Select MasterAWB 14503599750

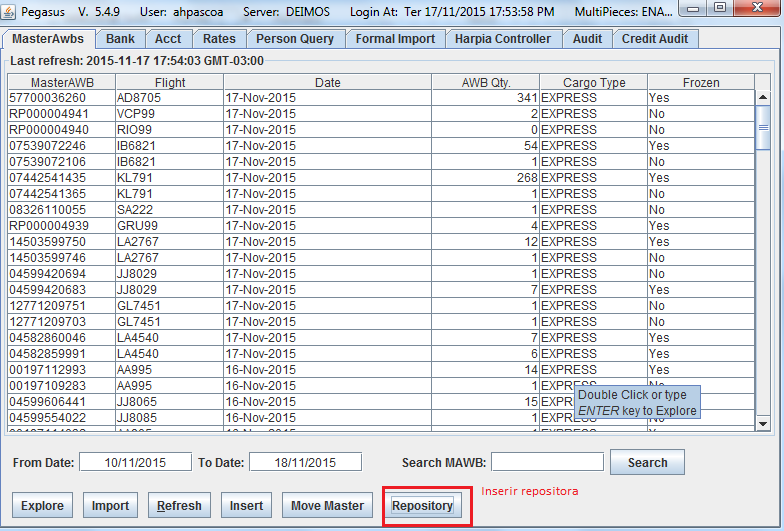click(x=62, y=242)
